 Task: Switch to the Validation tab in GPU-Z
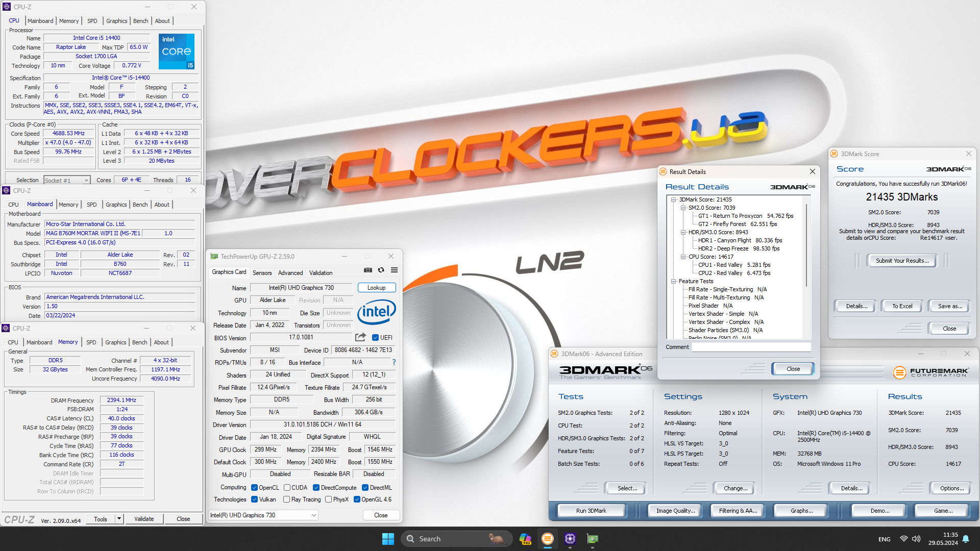coord(321,273)
